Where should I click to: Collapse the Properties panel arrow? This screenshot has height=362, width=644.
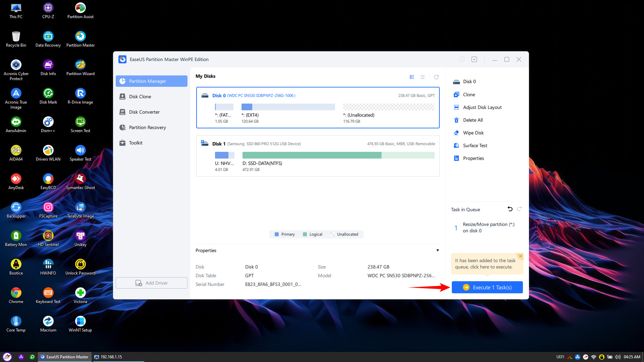click(437, 250)
